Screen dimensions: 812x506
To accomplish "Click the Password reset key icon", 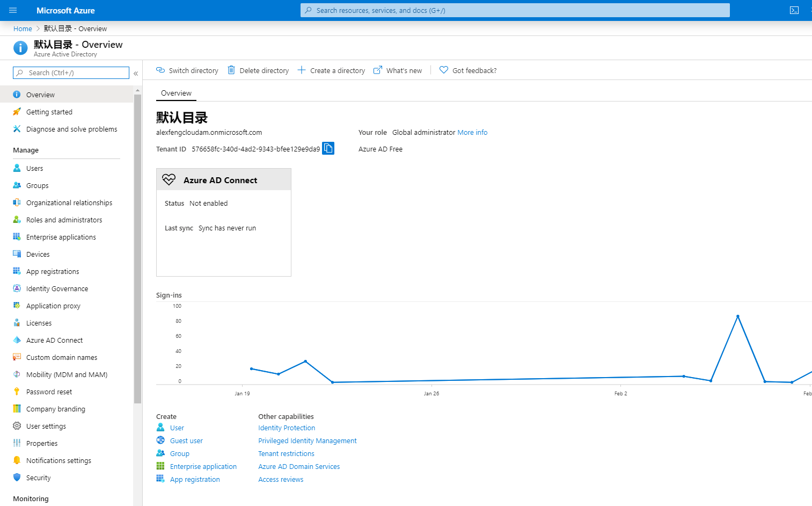I will (17, 392).
